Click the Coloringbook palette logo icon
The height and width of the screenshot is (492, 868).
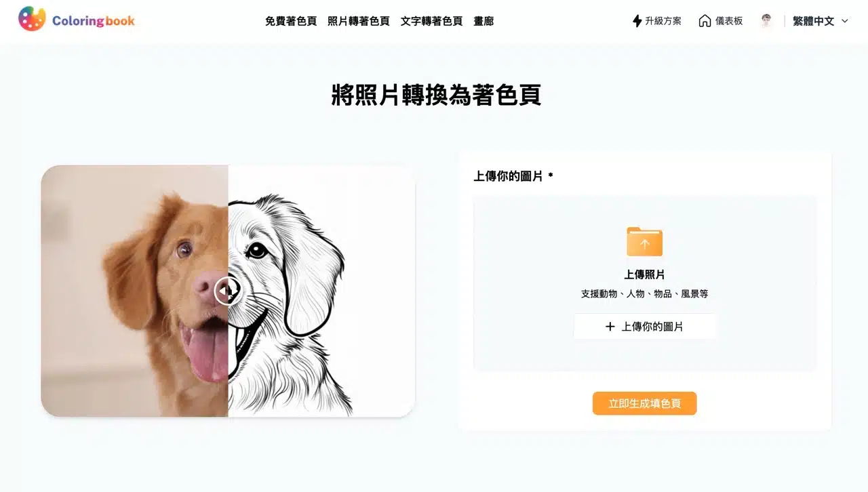point(32,19)
